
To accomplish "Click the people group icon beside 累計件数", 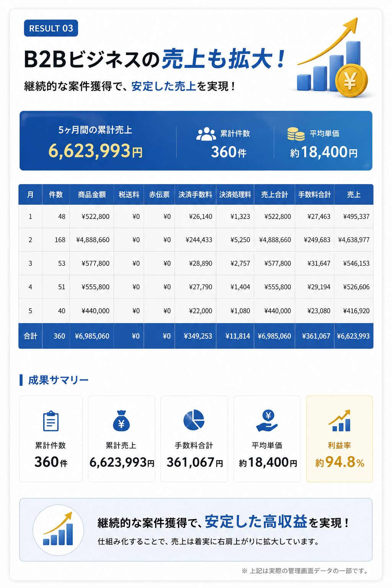I will 206,134.
